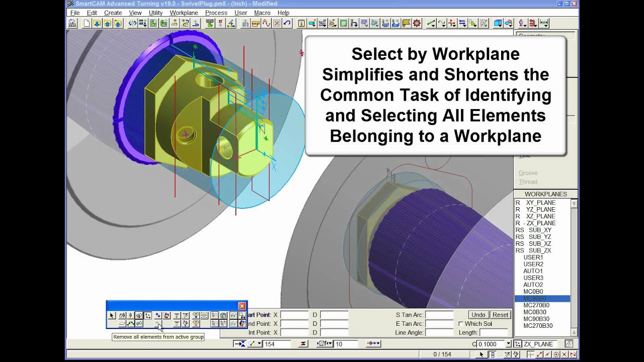Click the leftmost main toolbar icon

point(72,23)
